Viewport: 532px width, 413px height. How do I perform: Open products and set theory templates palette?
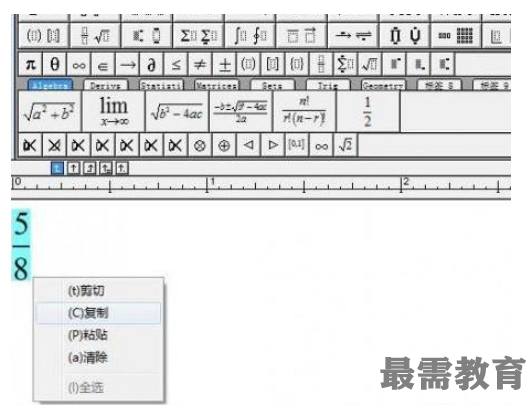405,35
